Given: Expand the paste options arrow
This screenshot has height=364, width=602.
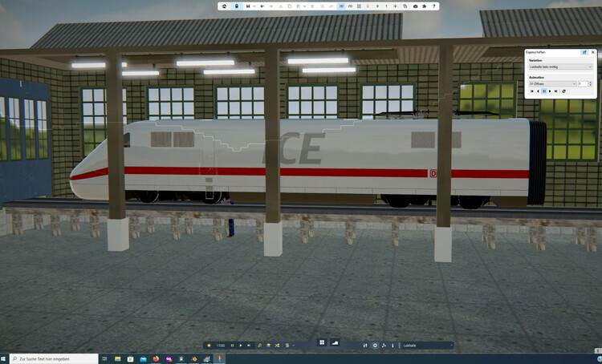Looking at the screenshot, I should (x=304, y=6).
